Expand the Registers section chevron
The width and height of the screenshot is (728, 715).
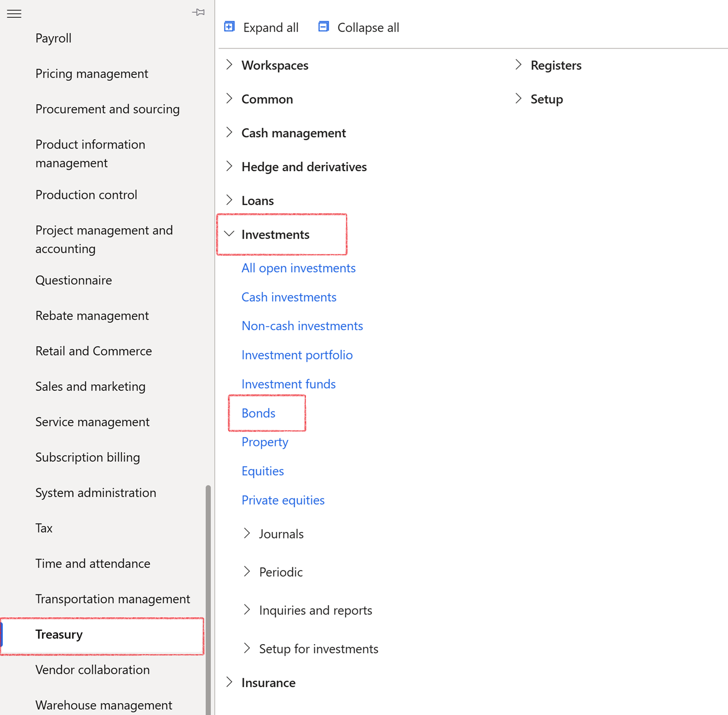pyautogui.click(x=518, y=65)
